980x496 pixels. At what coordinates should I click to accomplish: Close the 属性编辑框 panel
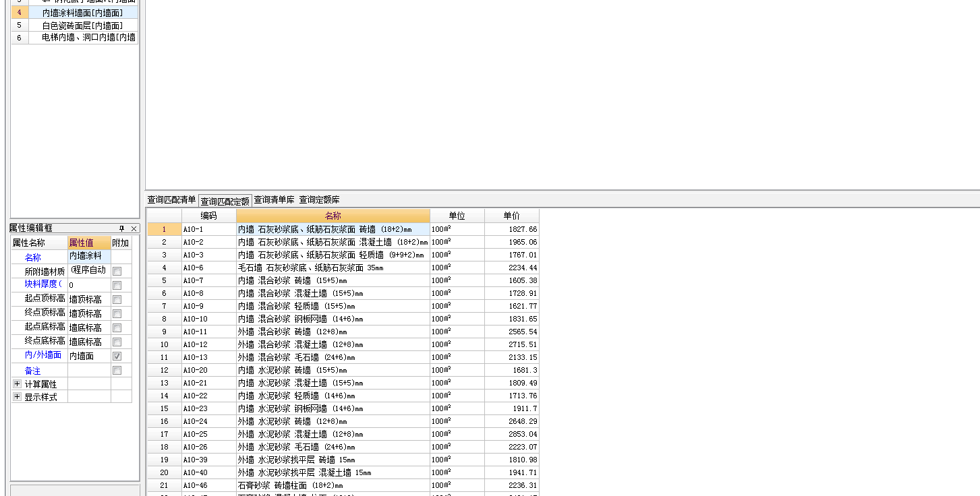click(x=134, y=228)
